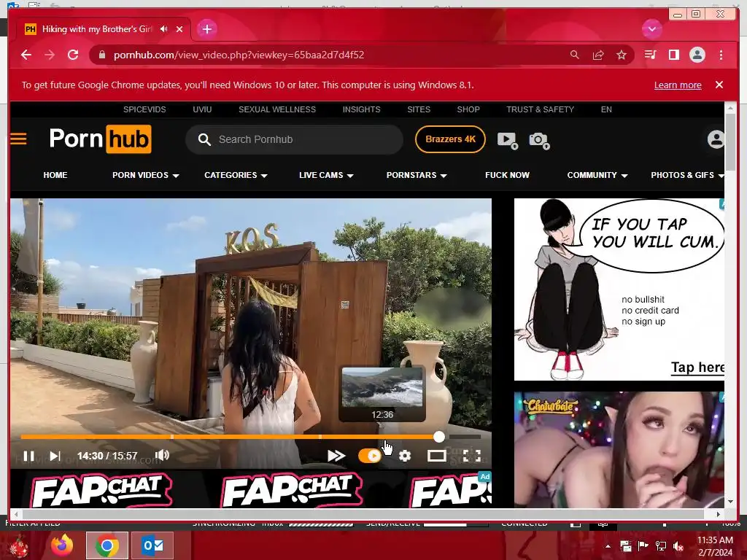
Task: Expand the PORN VIDEOS dropdown
Action: coord(146,175)
